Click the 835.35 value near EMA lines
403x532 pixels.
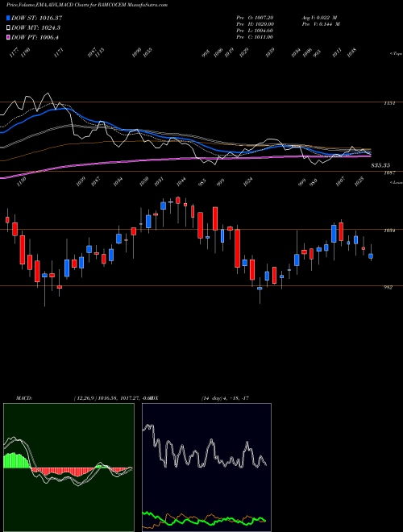(380, 165)
